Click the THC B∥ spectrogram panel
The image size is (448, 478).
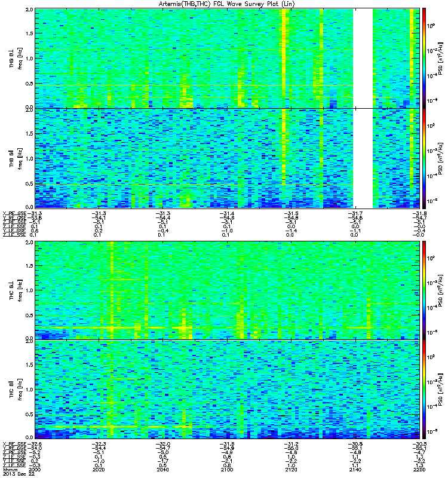[227, 390]
